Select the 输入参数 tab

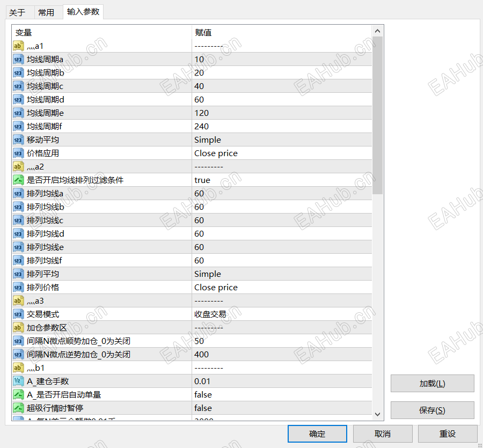click(83, 12)
